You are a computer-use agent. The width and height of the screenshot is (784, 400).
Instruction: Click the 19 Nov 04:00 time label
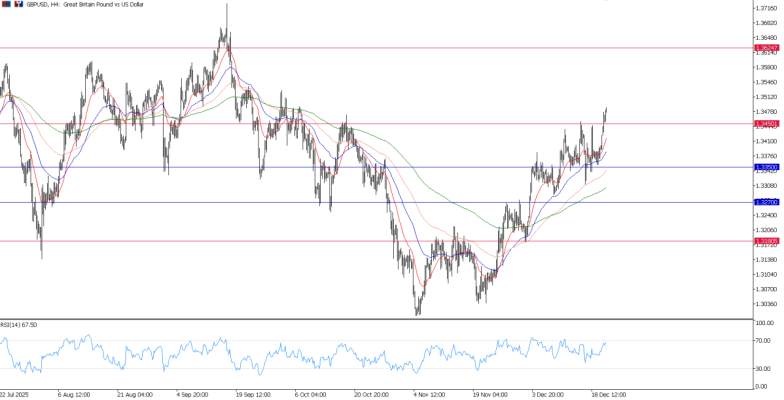coord(489,394)
